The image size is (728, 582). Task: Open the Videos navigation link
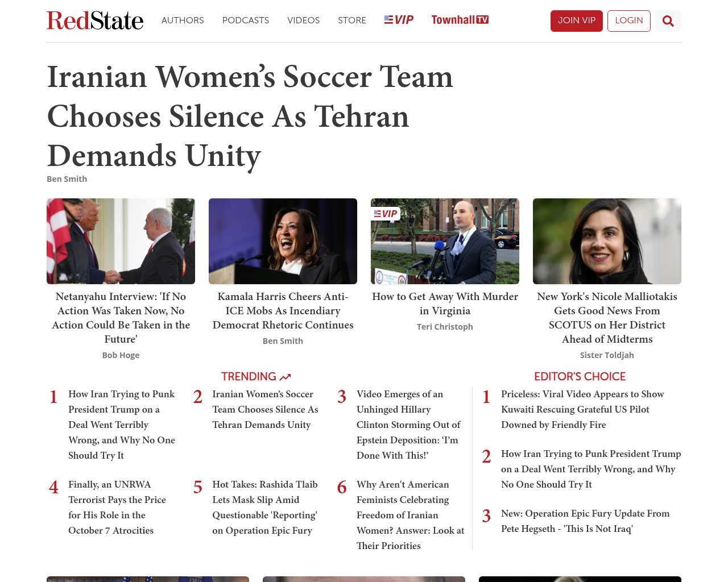303,20
